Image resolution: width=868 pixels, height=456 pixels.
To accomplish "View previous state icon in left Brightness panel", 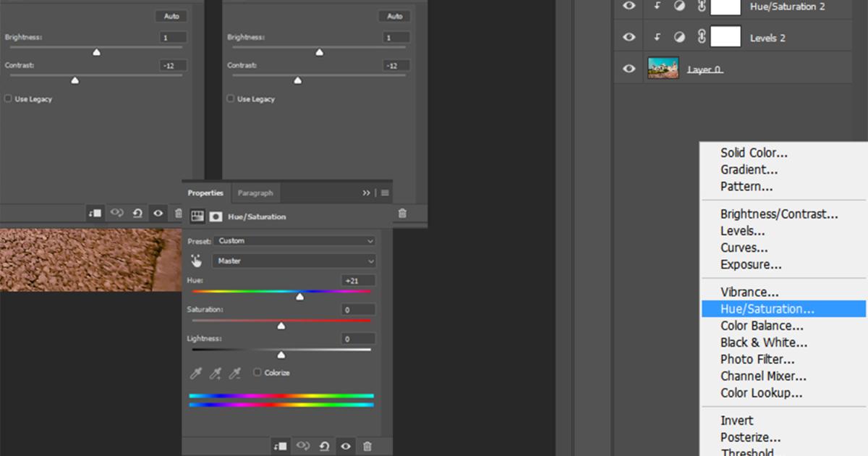I will (116, 214).
